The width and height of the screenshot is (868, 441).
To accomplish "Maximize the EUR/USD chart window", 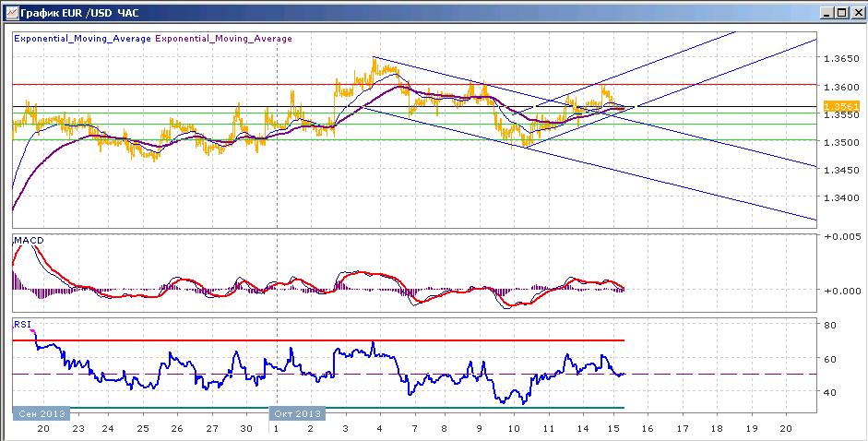I will click(x=841, y=12).
